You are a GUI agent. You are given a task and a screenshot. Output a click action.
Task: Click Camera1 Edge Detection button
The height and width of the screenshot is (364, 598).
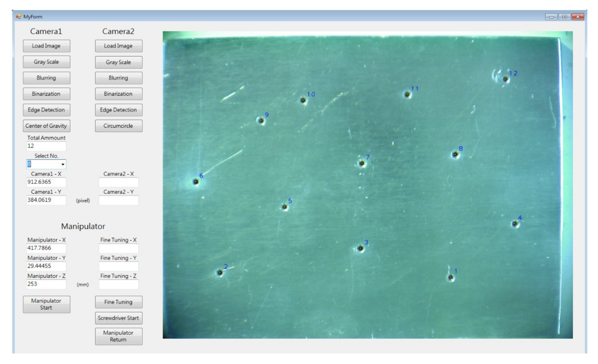tap(46, 110)
